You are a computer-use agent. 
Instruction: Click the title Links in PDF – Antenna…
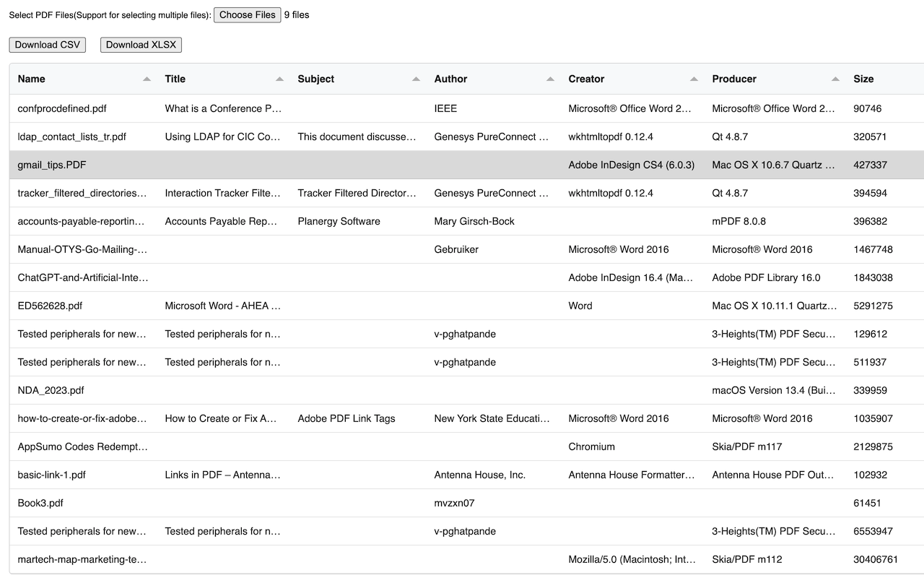click(x=223, y=475)
